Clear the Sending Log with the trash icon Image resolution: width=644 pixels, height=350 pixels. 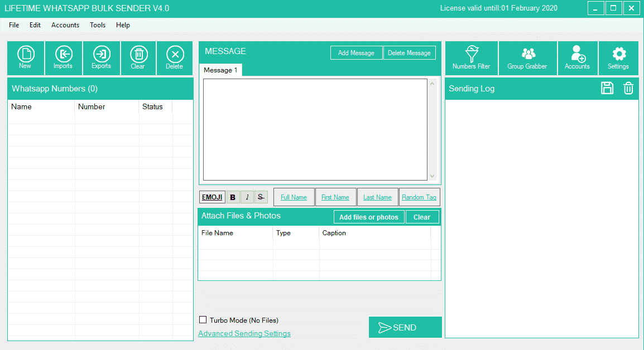pyautogui.click(x=628, y=88)
